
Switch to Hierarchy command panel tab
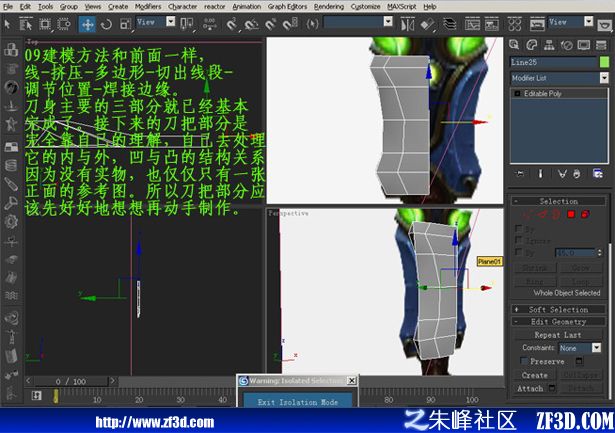[549, 45]
